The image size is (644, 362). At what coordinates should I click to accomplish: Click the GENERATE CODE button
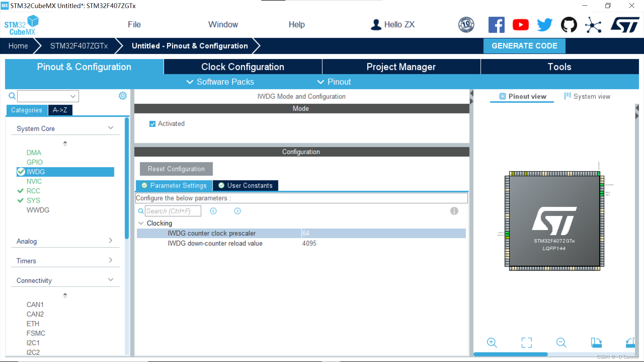coord(524,46)
